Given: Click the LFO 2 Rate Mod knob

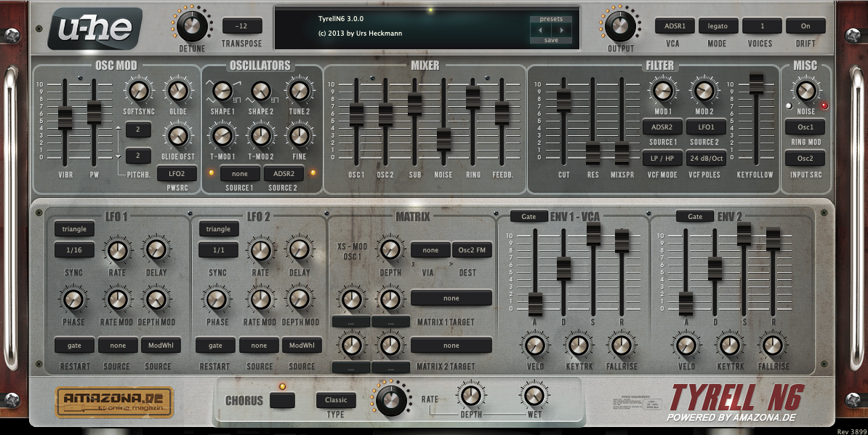Looking at the screenshot, I should coord(260,299).
